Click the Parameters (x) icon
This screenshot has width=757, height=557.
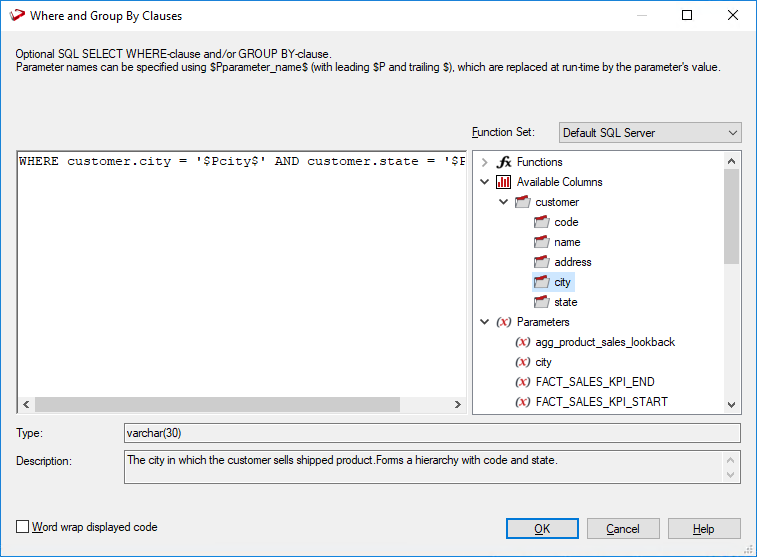(x=504, y=322)
